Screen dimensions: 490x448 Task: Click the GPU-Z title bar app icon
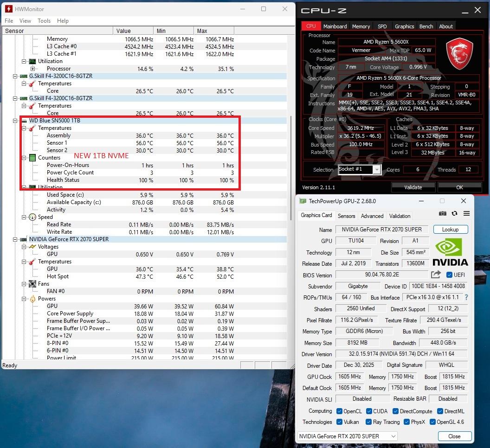point(303,201)
